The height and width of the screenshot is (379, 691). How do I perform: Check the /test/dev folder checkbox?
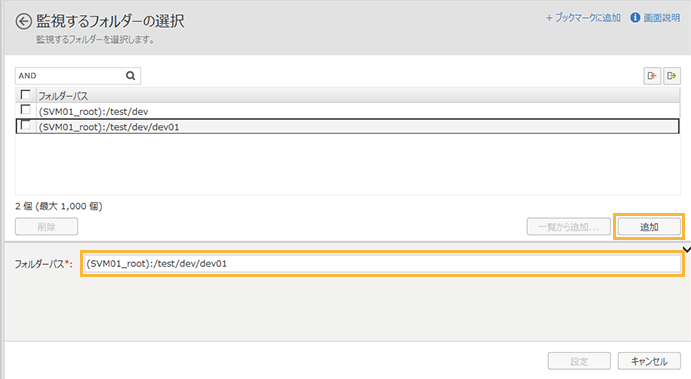coord(26,109)
